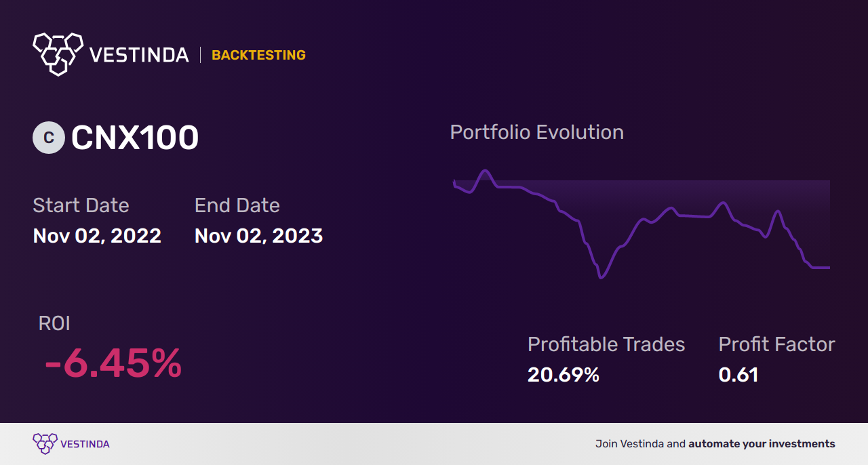Click the small Vestinda logo in footer
The width and height of the screenshot is (868, 465).
(x=45, y=443)
